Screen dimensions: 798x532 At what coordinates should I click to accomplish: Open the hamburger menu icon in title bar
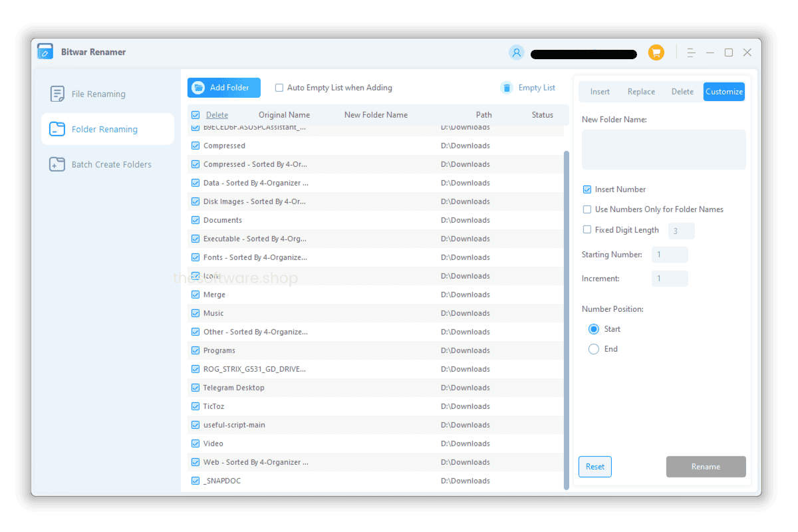(x=691, y=53)
